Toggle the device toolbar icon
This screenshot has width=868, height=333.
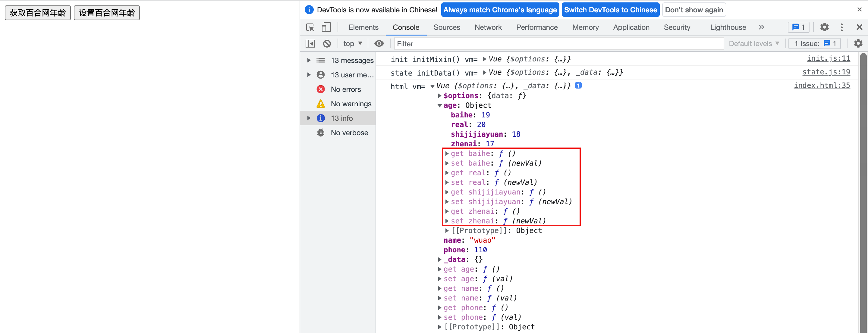click(326, 27)
